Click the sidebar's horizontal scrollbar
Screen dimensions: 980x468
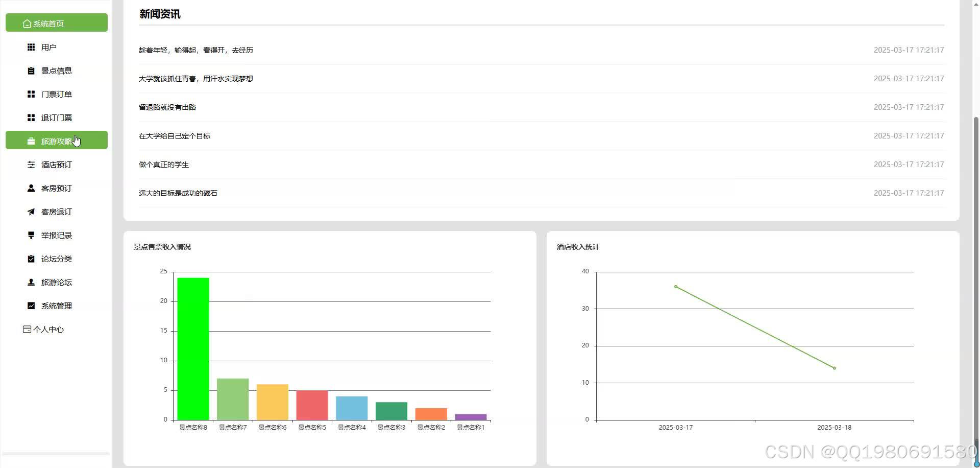(56, 453)
